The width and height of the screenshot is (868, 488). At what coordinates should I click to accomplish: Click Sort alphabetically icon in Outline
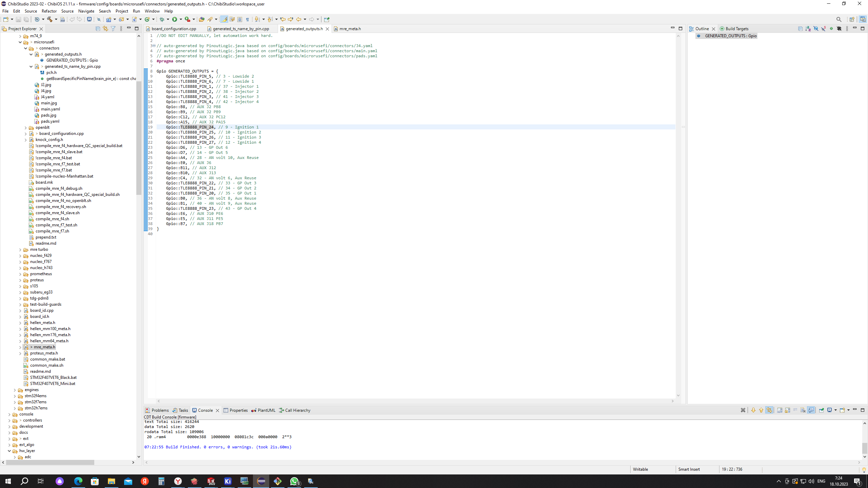(808, 29)
